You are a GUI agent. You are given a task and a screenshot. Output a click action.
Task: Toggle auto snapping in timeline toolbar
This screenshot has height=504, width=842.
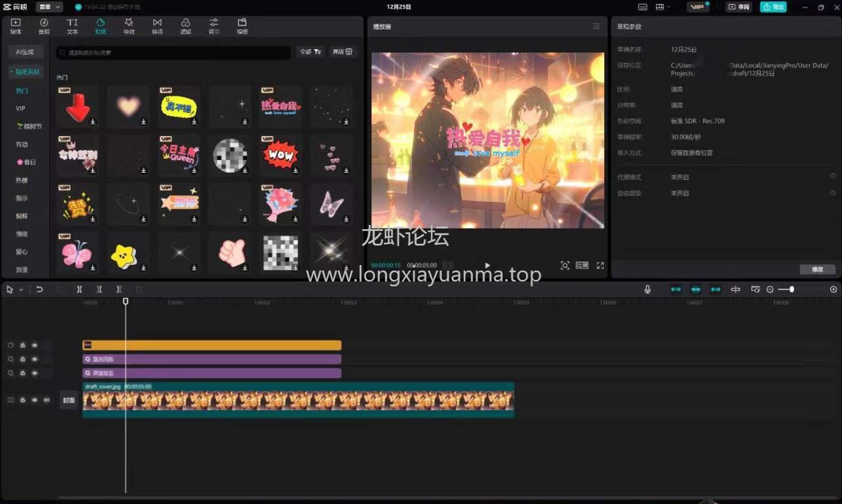[x=696, y=289]
